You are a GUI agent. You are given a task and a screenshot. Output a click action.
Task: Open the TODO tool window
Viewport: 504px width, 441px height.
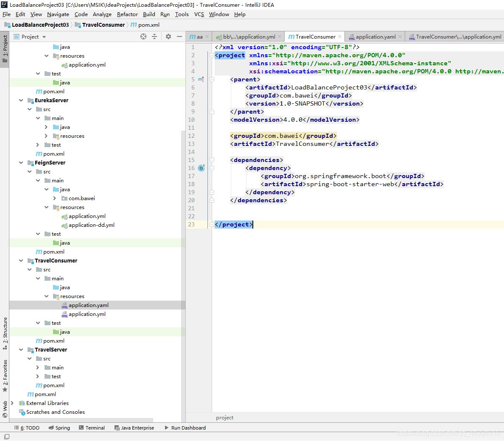[x=27, y=427]
